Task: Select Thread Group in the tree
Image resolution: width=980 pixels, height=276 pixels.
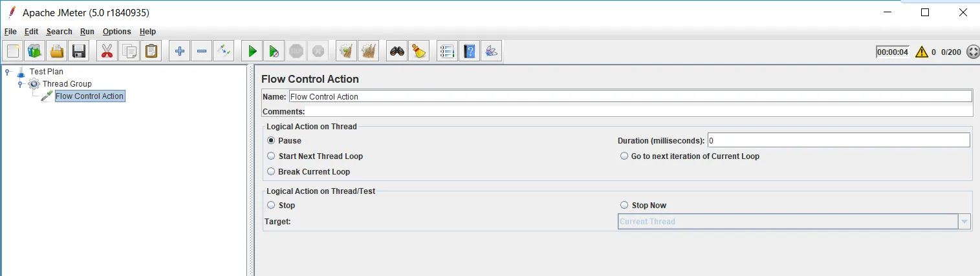Action: coord(67,83)
